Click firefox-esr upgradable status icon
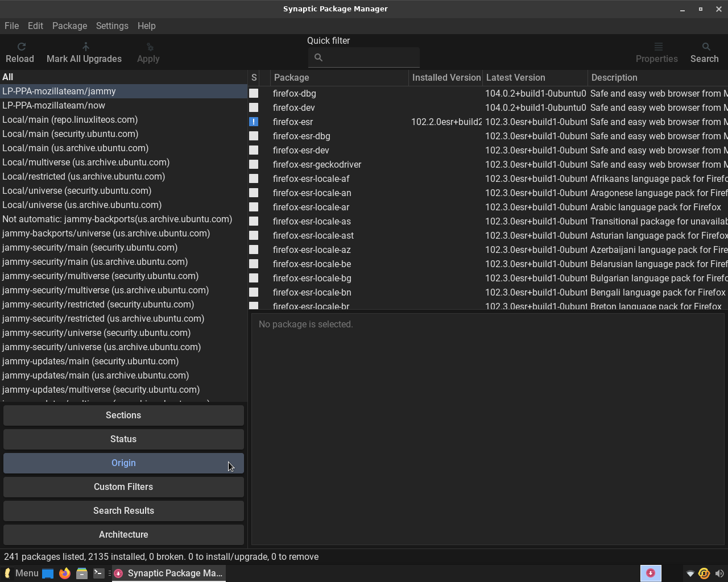 click(254, 122)
